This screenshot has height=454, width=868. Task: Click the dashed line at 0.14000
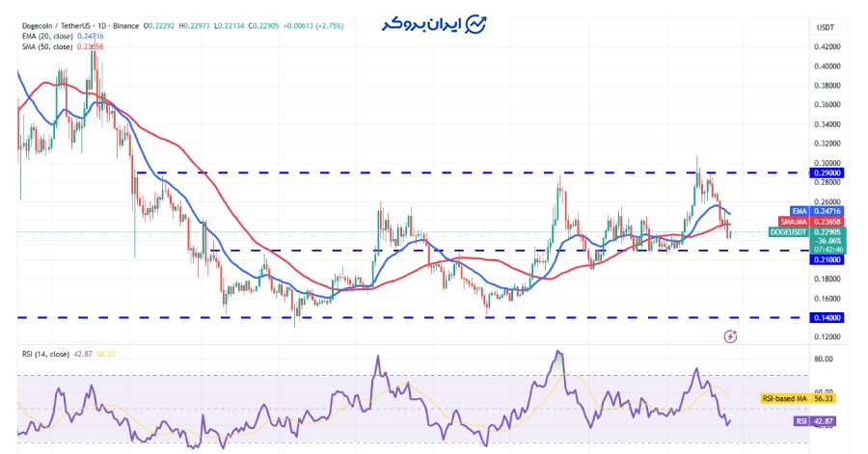point(386,317)
